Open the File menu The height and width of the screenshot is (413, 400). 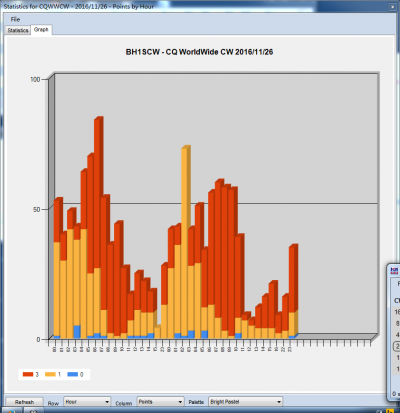click(15, 19)
